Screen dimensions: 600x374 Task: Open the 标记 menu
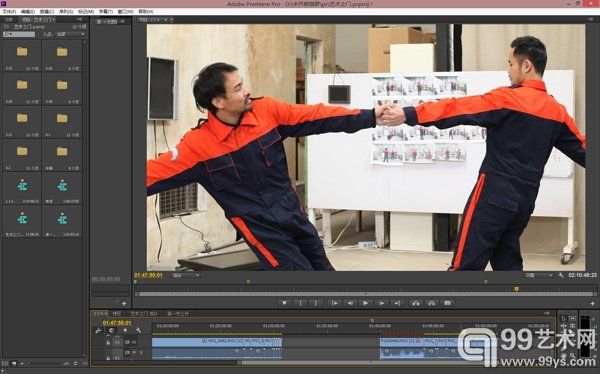pyautogui.click(x=86, y=11)
